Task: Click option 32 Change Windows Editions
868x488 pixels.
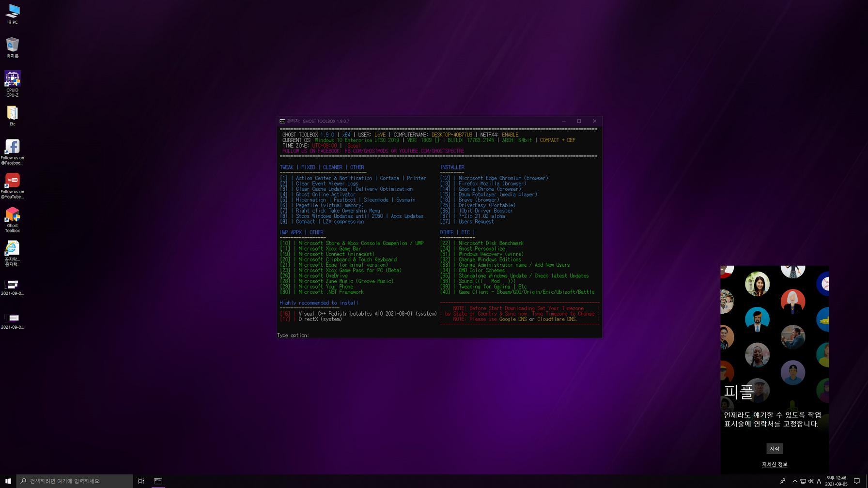Action: 480,259
